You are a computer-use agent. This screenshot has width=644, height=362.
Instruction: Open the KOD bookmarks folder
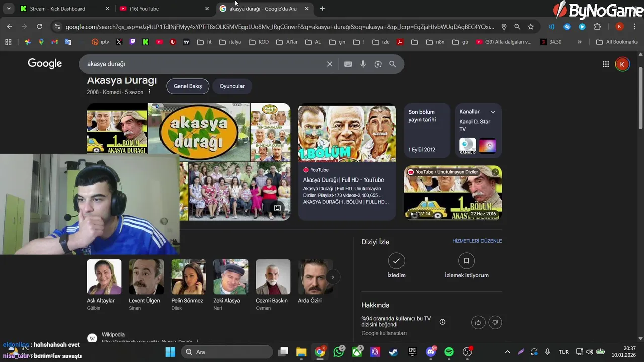tap(259, 42)
